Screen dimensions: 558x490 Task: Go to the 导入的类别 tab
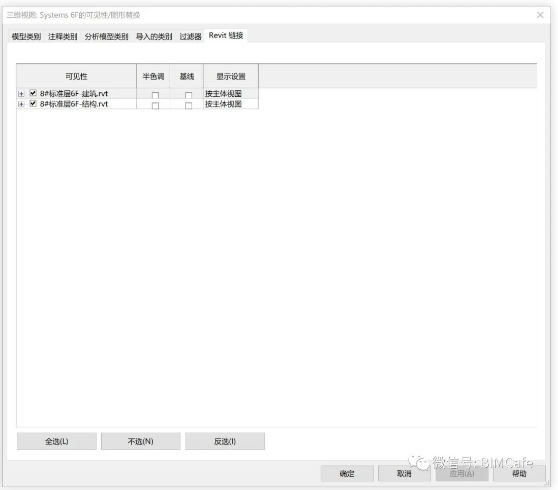154,36
